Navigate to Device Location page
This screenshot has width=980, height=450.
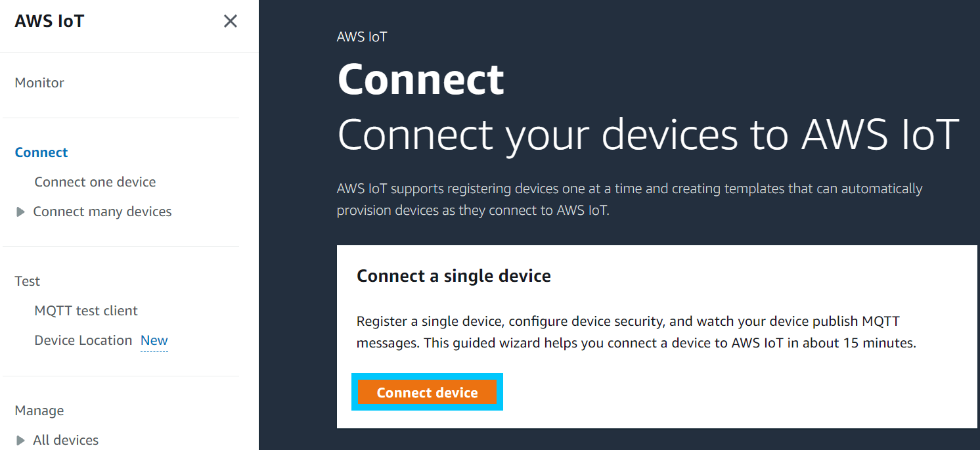(83, 340)
